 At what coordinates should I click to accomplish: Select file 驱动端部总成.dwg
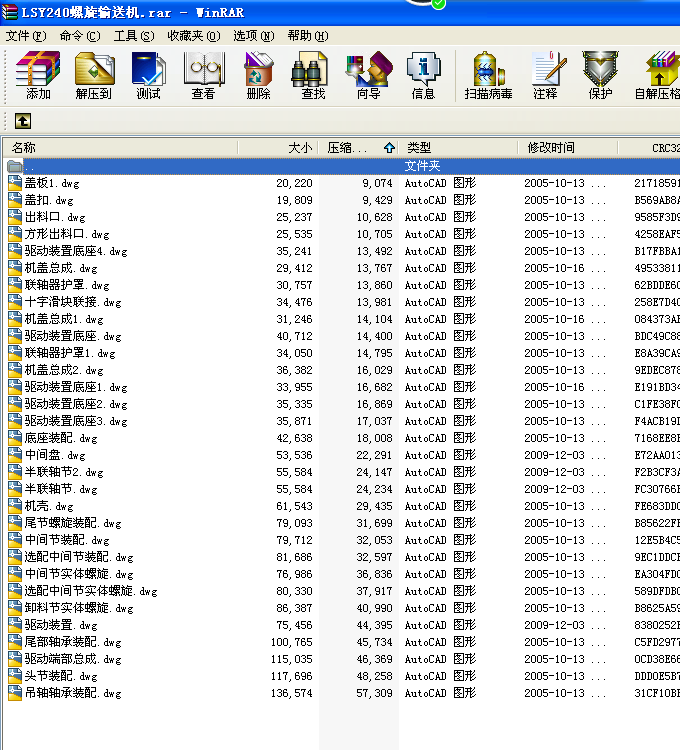[x=73, y=659]
